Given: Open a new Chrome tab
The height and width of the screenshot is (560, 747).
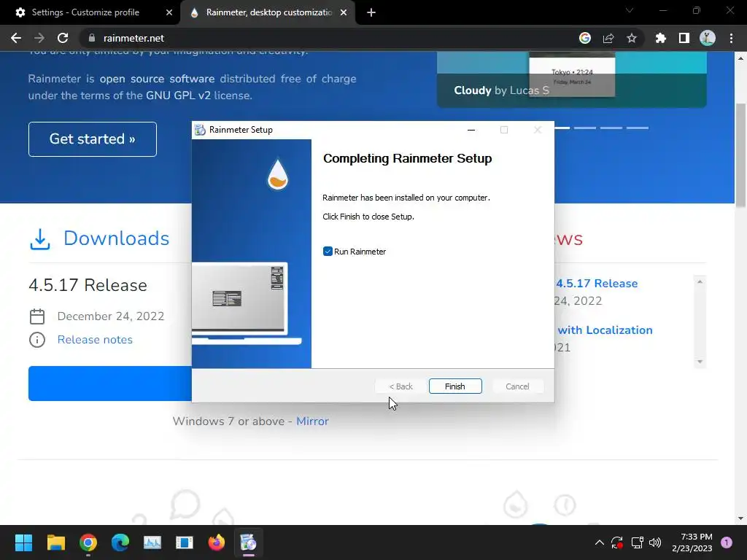Looking at the screenshot, I should click(x=371, y=12).
